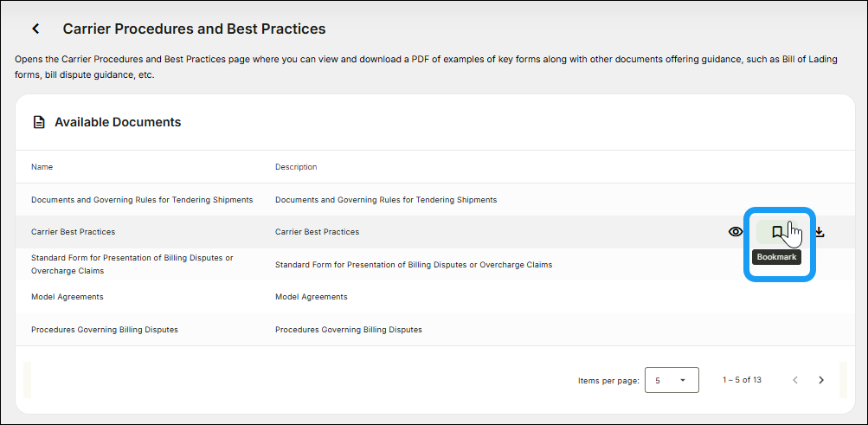
Task: Open the Items per page dropdown
Action: tap(672, 380)
